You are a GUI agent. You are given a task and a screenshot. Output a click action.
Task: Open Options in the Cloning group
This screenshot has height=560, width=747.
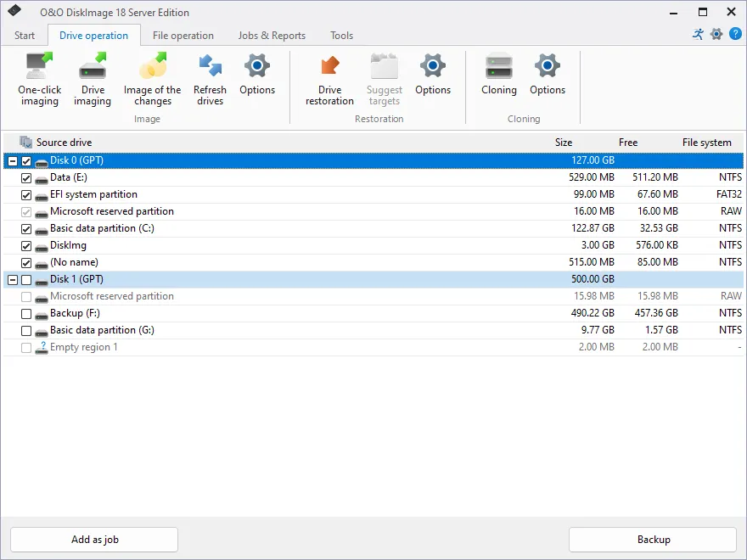click(x=548, y=75)
